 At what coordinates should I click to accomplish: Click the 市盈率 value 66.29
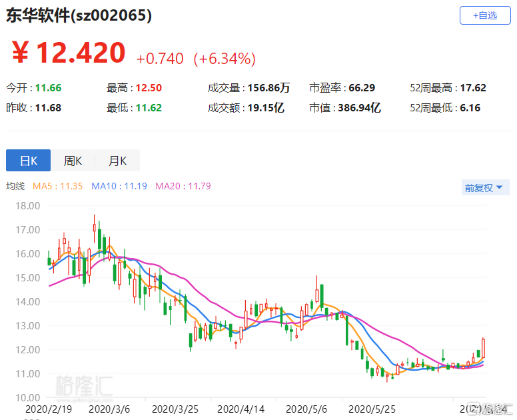pyautogui.click(x=362, y=88)
